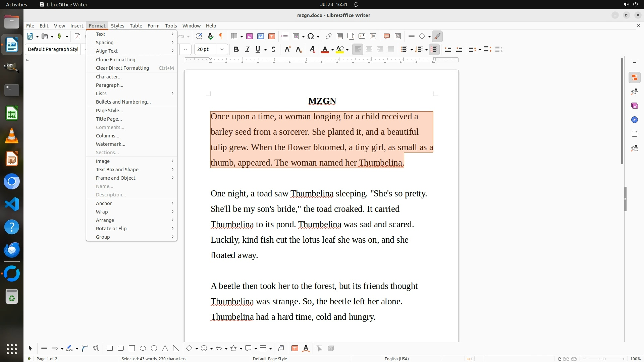Open Thunderbird from the dock
This screenshot has width=644, height=362.
click(x=12, y=250)
